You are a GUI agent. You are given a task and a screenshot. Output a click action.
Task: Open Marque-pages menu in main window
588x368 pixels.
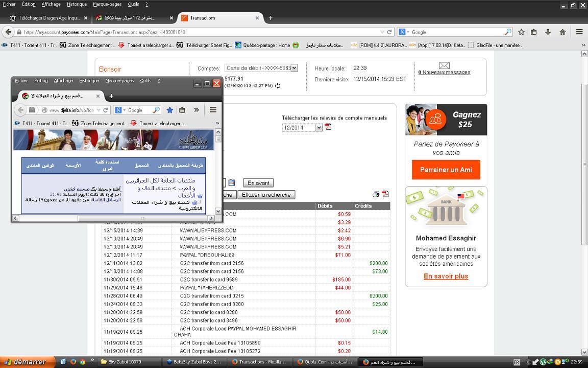[x=107, y=4]
